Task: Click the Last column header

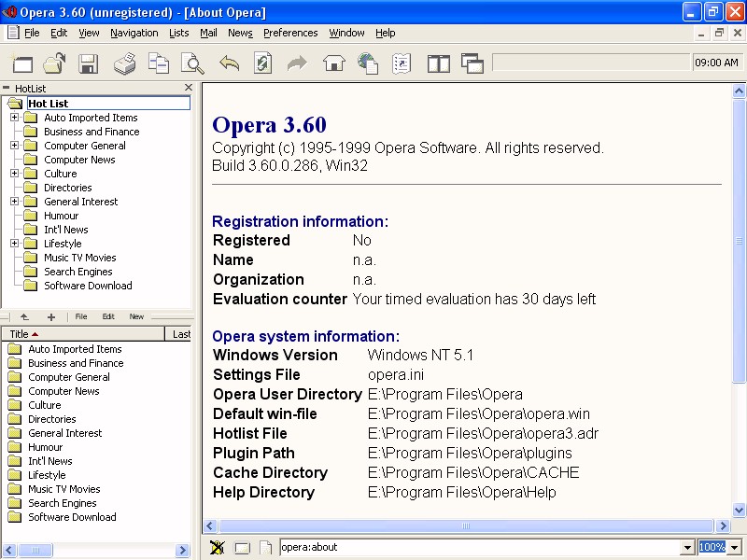Action: pyautogui.click(x=178, y=334)
